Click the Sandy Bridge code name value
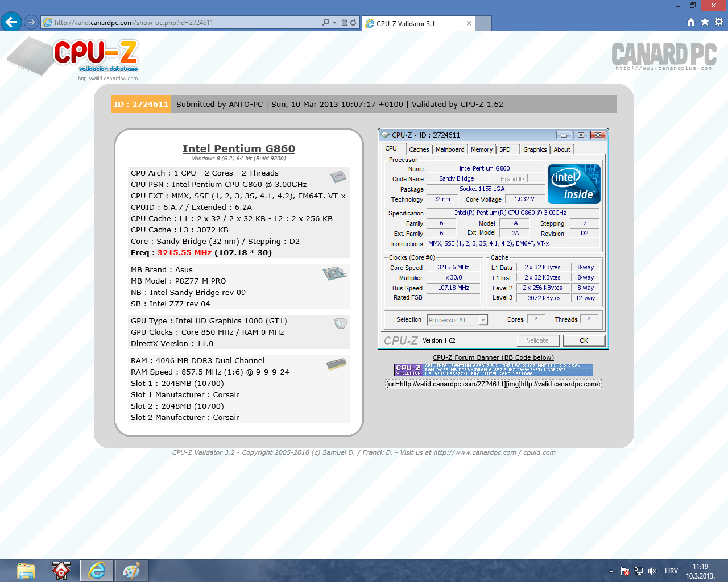728x582 pixels. pos(457,179)
